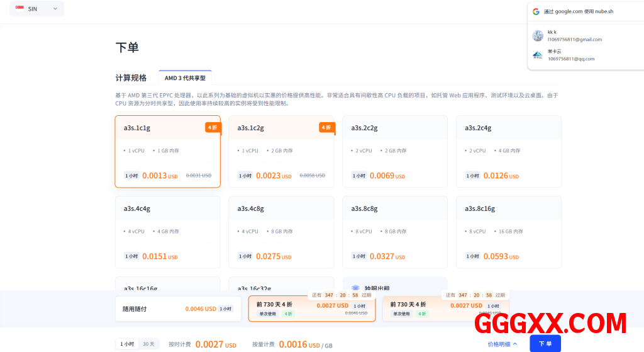Image resolution: width=644 pixels, height=352 pixels.
Task: Click the 独服出租 stack icon
Action: pyautogui.click(x=355, y=288)
